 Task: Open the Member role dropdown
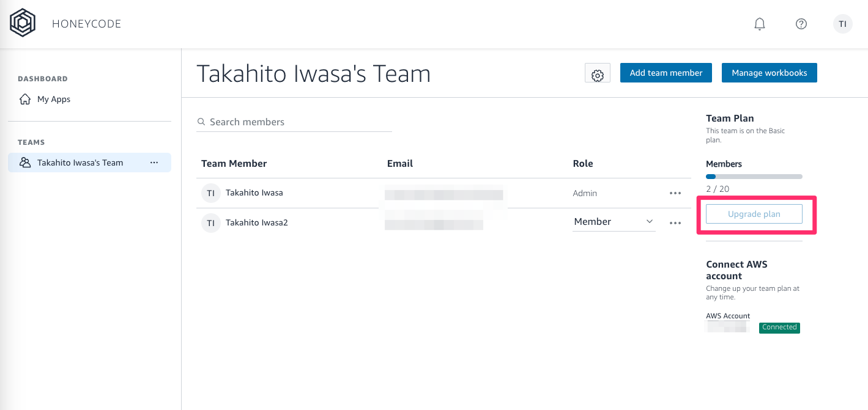click(x=614, y=222)
